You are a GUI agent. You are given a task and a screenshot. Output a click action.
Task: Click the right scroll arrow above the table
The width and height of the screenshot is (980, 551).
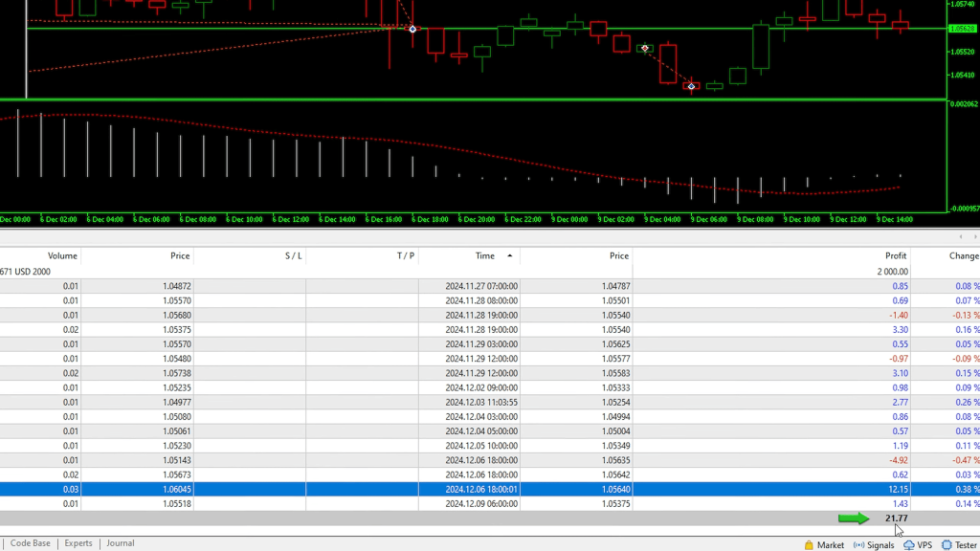(973, 236)
